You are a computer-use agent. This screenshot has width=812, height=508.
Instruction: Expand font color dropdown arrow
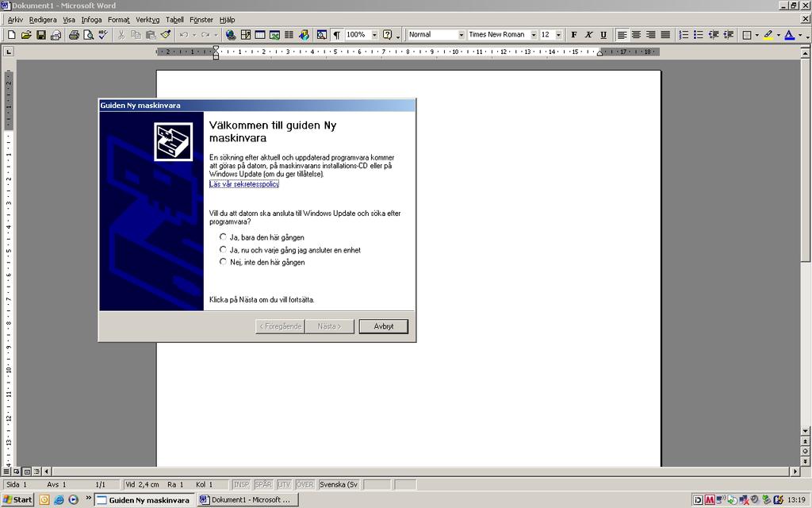click(x=800, y=35)
